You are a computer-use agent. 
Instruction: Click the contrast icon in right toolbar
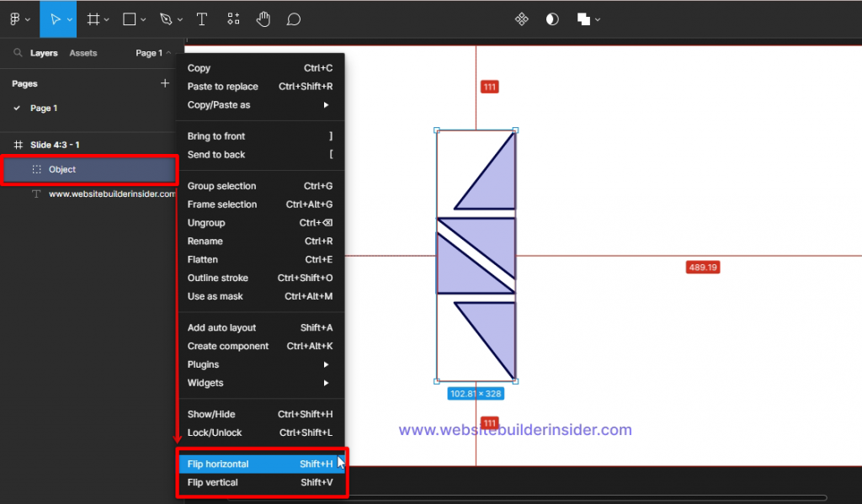(x=552, y=19)
